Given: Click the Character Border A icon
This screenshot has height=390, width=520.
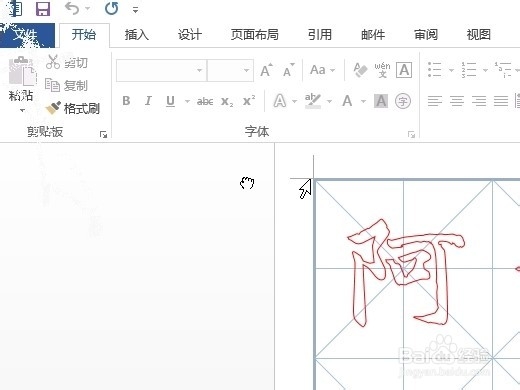Looking at the screenshot, I should point(404,70).
